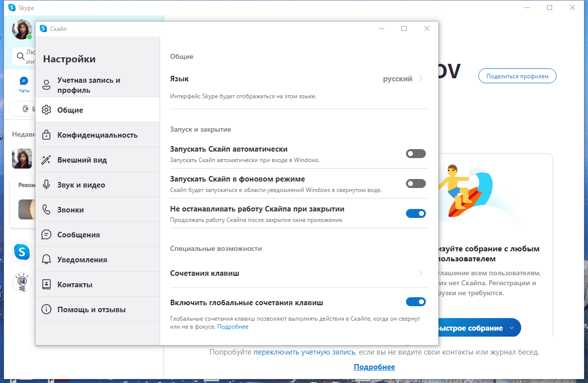This screenshot has width=588, height=383.
Task: Click the Сообщения chat bubble icon
Action: tap(46, 234)
